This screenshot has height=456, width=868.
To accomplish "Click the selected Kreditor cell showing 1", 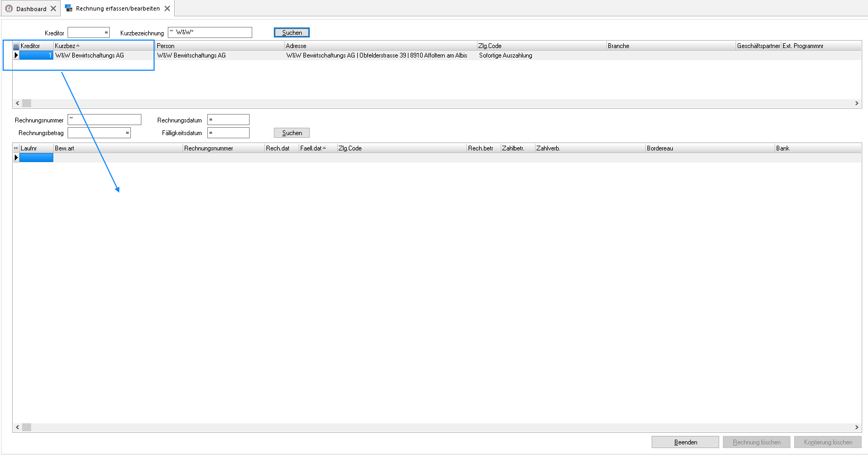I will [36, 55].
